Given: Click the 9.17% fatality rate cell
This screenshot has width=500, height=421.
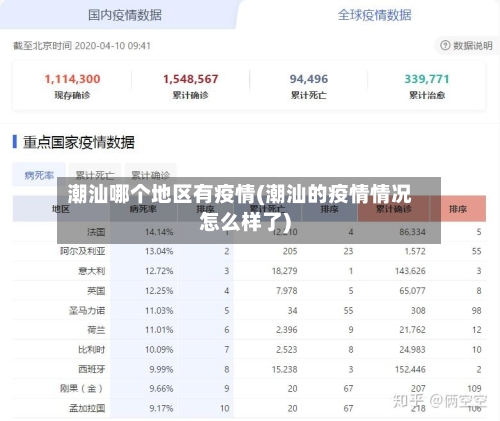Looking at the screenshot, I should click(161, 408).
